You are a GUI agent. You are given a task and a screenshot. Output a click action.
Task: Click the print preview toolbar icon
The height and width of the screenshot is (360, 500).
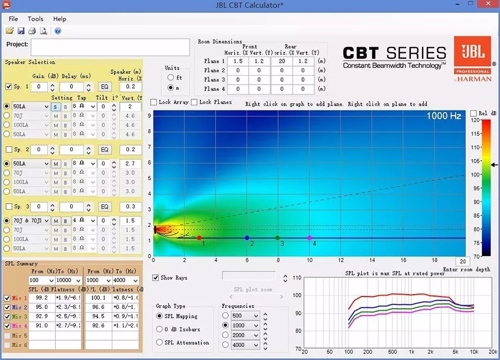click(x=43, y=31)
